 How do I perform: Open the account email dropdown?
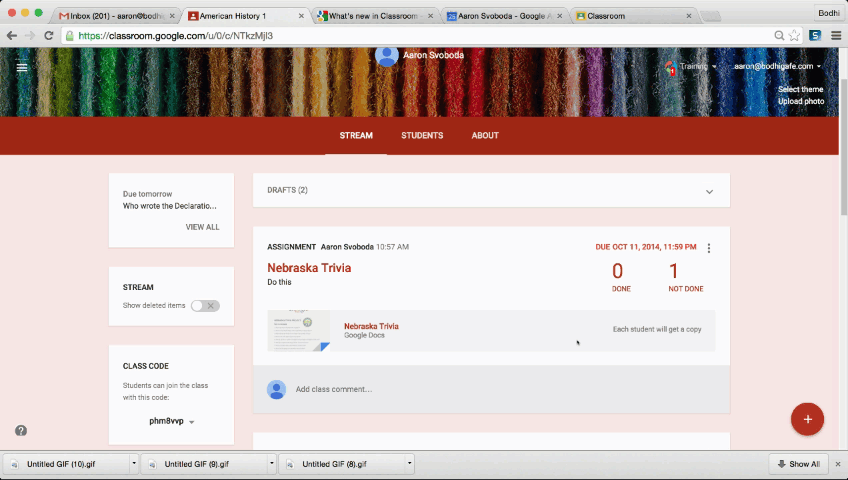pyautogui.click(x=777, y=66)
